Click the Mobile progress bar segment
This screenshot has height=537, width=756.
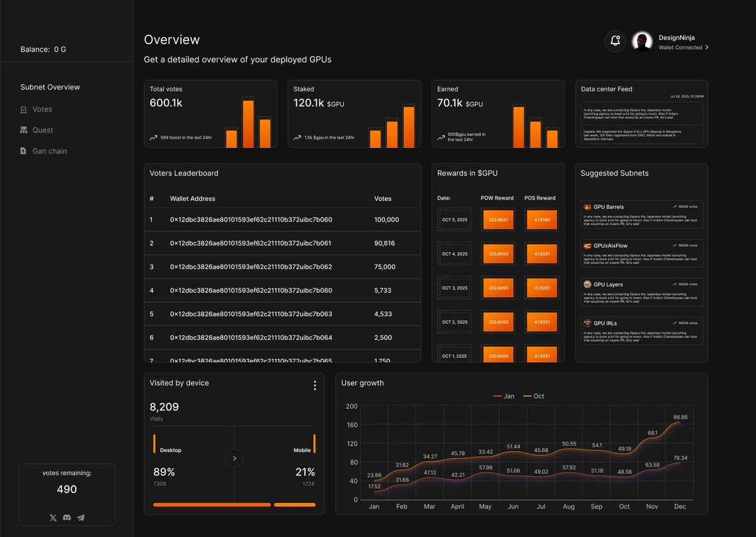(295, 504)
